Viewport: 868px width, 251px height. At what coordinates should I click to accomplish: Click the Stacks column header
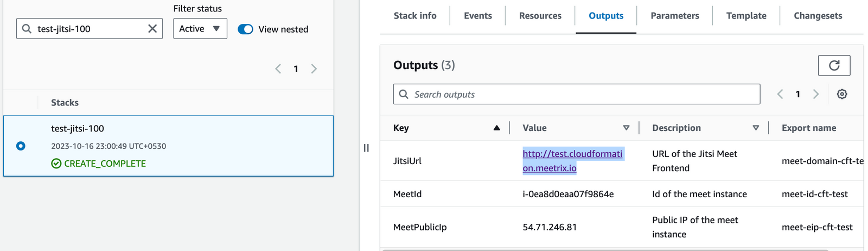click(65, 103)
